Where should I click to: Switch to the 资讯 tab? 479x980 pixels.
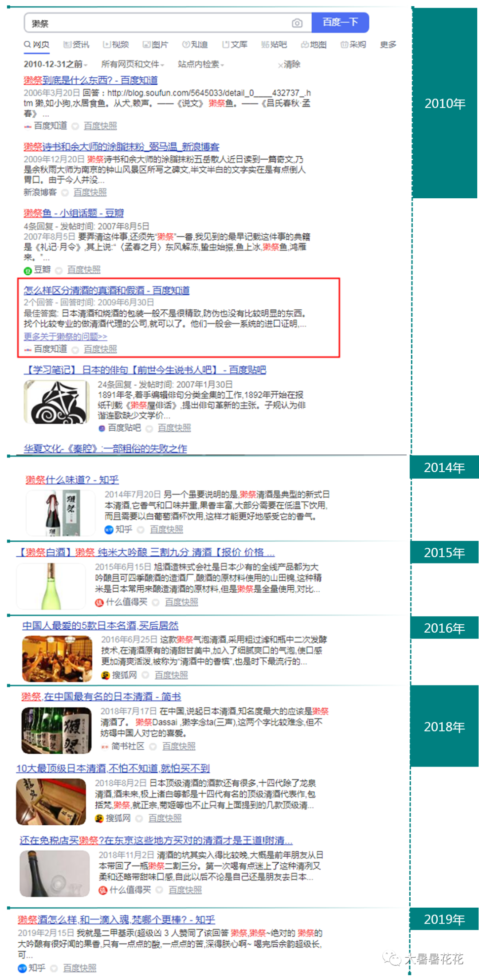(x=76, y=44)
